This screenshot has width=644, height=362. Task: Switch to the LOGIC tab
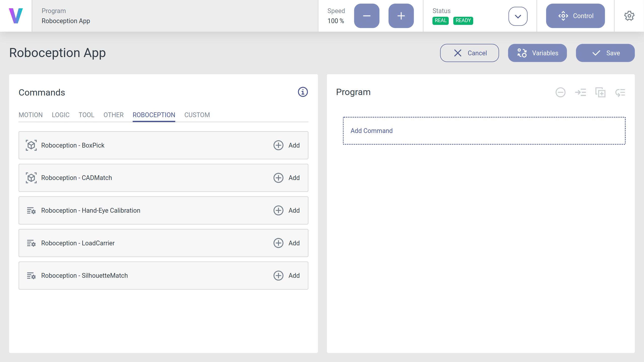click(61, 115)
